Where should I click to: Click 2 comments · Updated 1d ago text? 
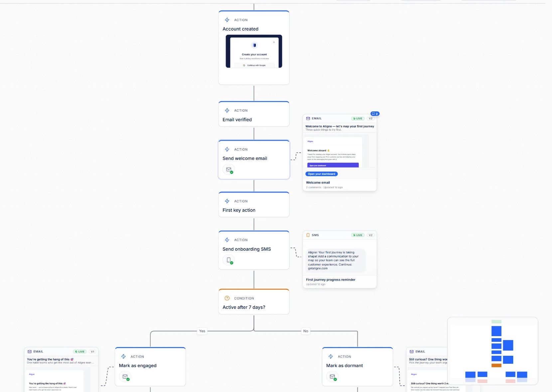pos(324,188)
